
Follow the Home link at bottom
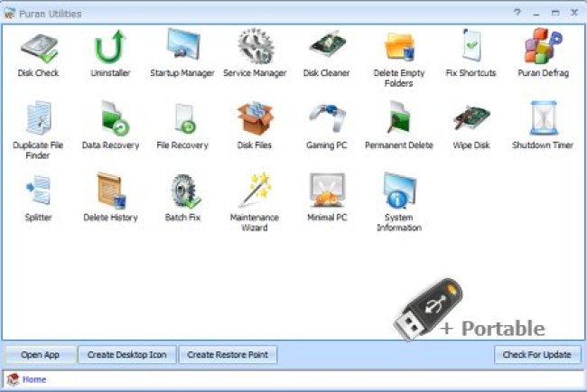pos(34,379)
